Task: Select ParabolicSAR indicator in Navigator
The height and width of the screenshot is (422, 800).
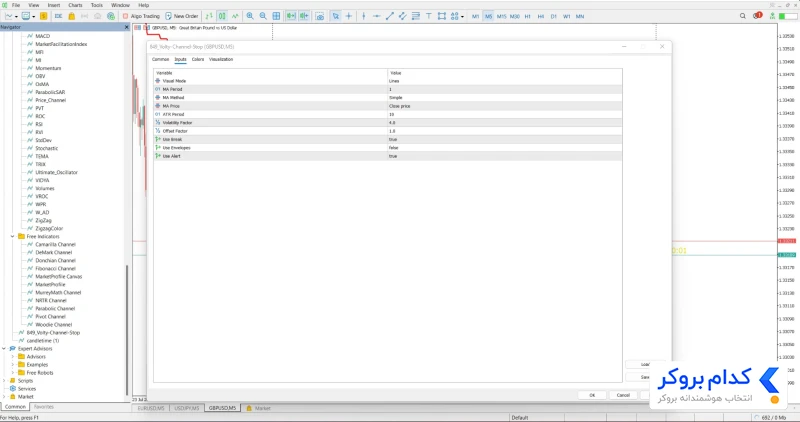Action: [50, 92]
